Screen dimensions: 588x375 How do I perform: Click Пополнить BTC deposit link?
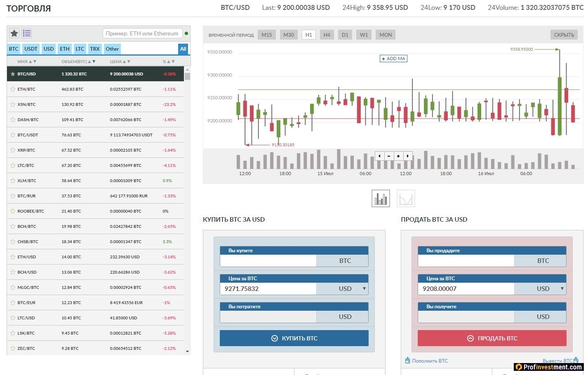coord(426,361)
